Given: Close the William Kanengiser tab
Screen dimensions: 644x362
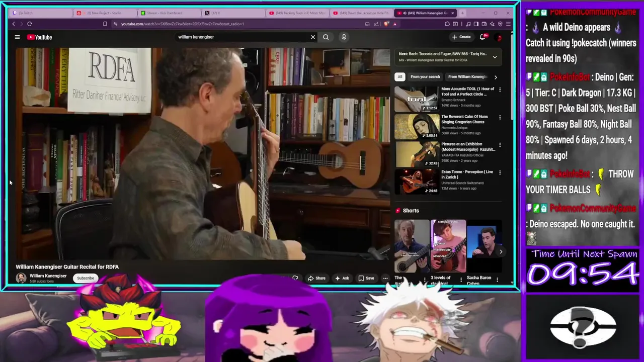Looking at the screenshot, I should click(x=452, y=13).
